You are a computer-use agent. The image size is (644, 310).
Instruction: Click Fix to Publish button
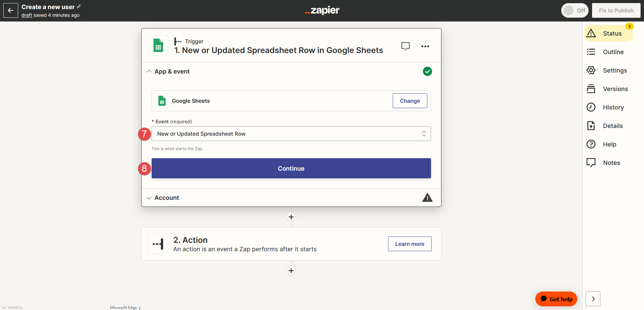click(x=616, y=10)
